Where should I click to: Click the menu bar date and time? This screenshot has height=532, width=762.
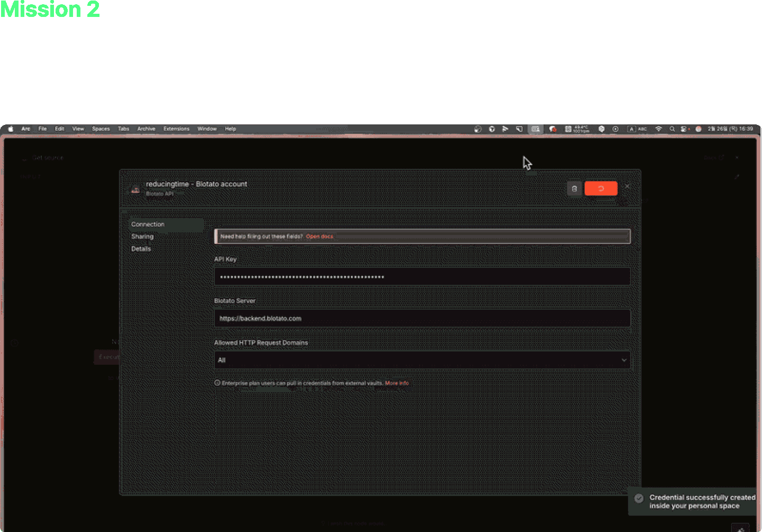pos(730,129)
